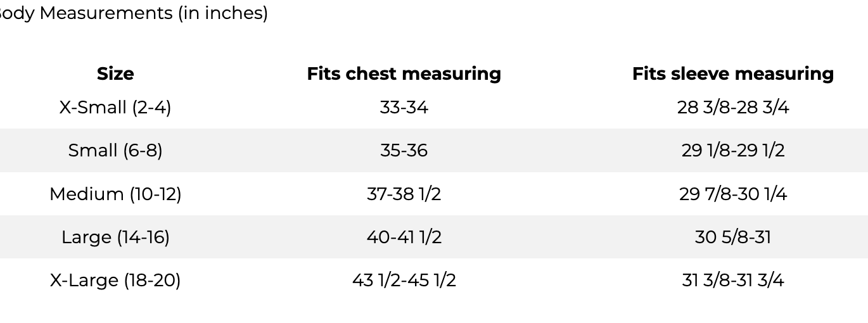Select the Large (14-16) size cell
The width and height of the screenshot is (868, 323).
pos(115,237)
